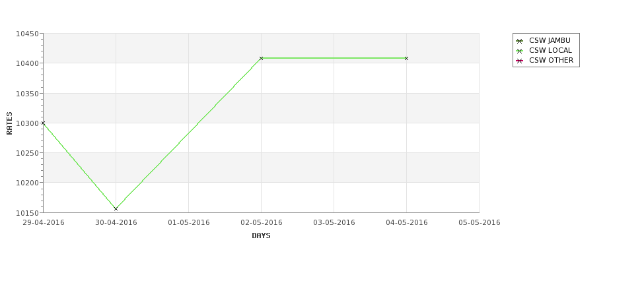This screenshot has width=644, height=283.
Task: Click the RATES y-axis title
Action: click(x=9, y=123)
